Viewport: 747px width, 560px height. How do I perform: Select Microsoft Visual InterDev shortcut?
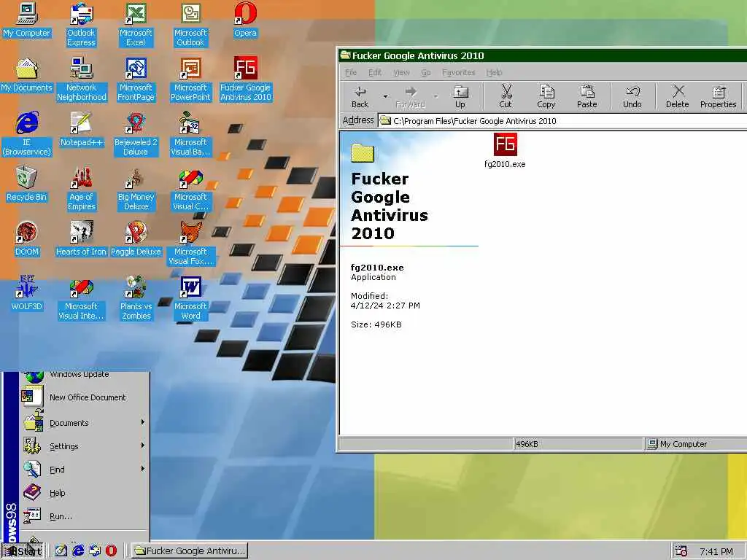[82, 298]
